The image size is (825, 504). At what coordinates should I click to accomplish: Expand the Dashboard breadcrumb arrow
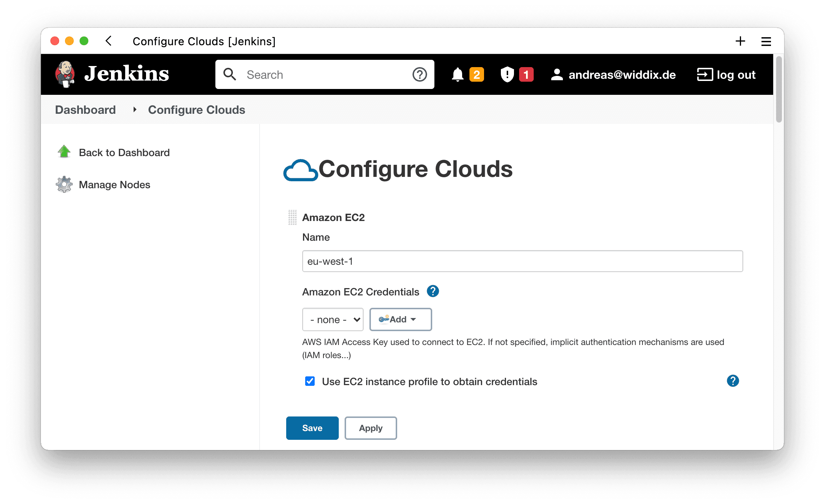[x=135, y=109]
